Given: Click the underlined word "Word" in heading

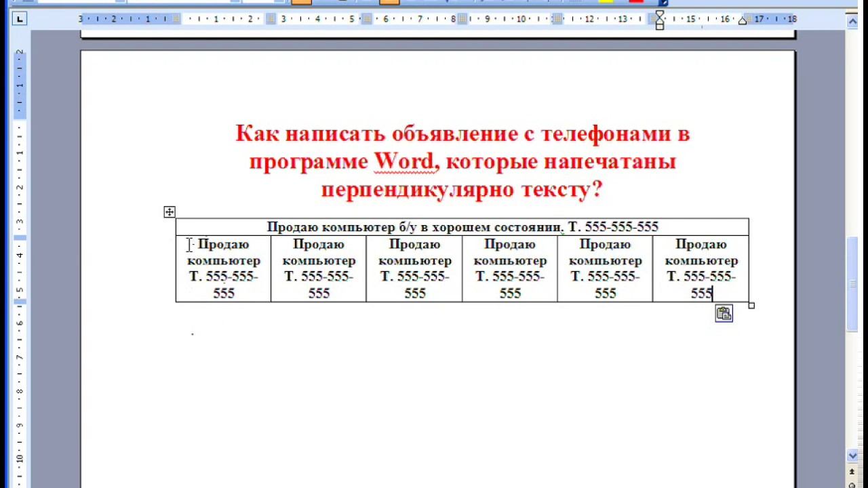Looking at the screenshot, I should pyautogui.click(x=404, y=162).
